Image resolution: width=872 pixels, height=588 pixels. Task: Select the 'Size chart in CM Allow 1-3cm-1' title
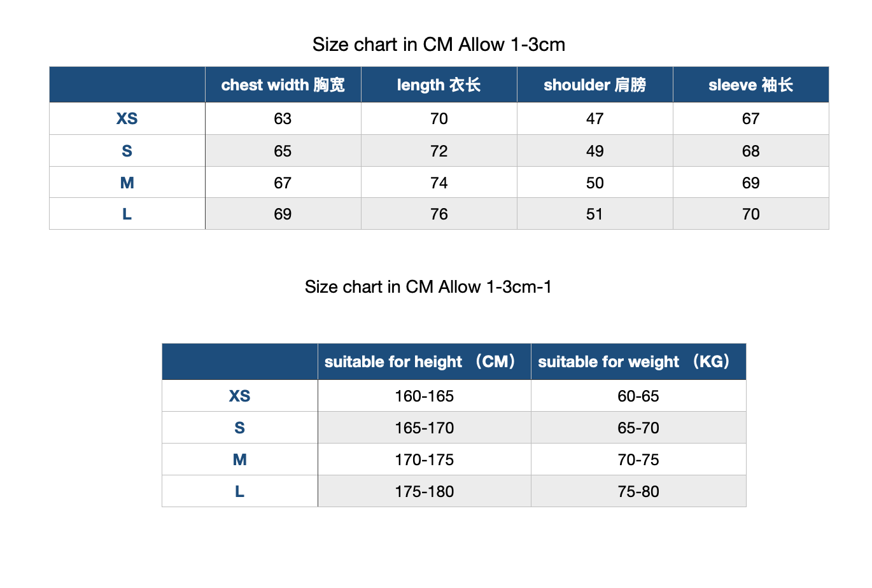click(428, 287)
